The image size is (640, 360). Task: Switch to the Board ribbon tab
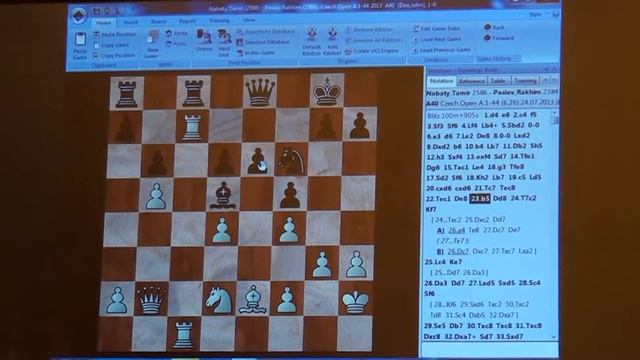click(x=158, y=22)
